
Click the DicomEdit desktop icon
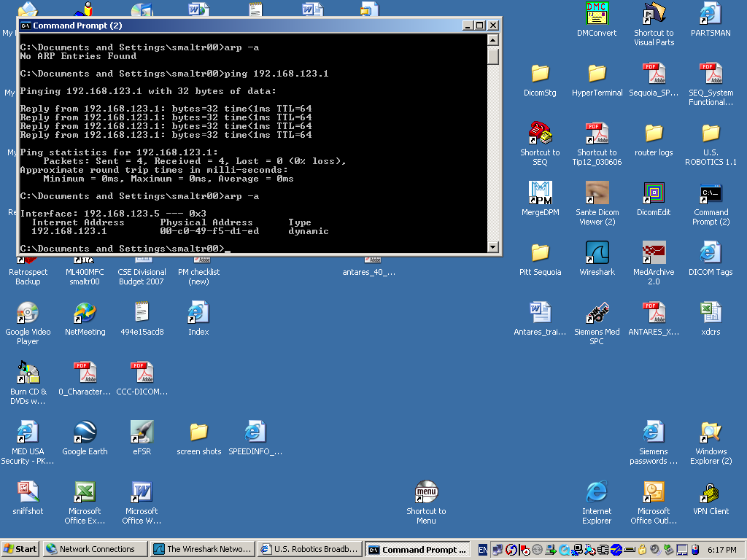654,193
